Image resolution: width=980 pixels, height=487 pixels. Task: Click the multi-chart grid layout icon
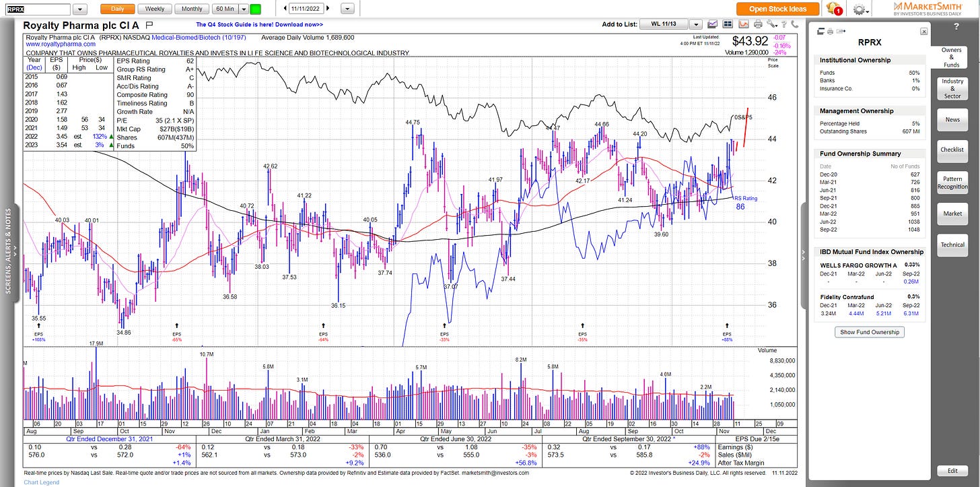[x=728, y=24]
